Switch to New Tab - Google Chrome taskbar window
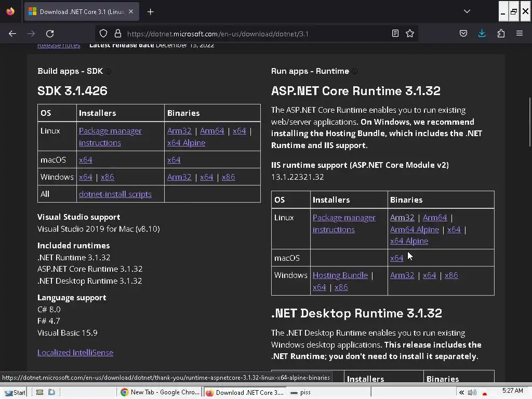This screenshot has width=532, height=399. point(160,393)
